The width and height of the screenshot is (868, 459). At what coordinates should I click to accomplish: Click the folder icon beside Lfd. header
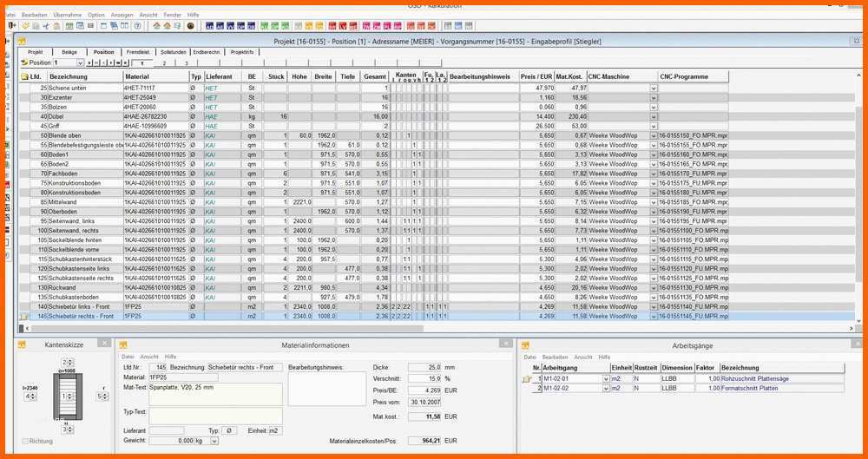coord(24,76)
